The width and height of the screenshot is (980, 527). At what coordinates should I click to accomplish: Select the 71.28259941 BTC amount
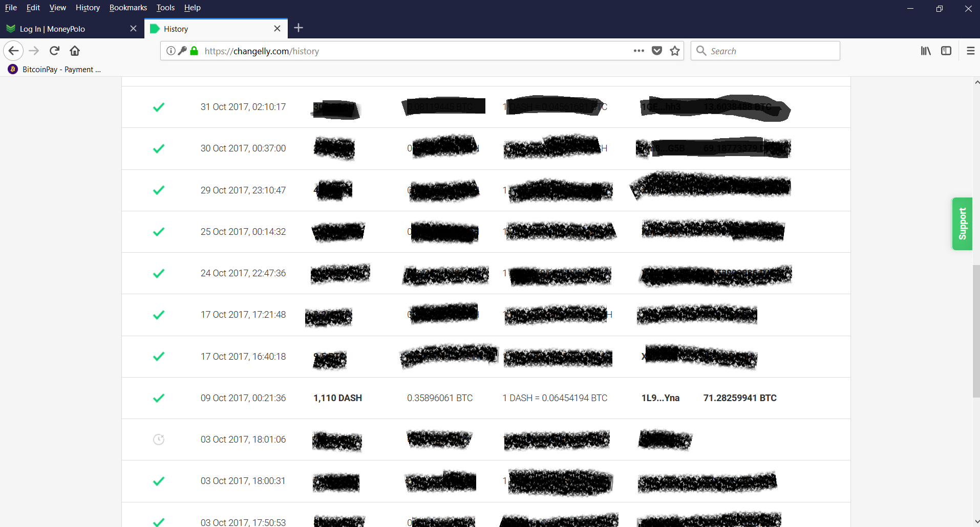(740, 398)
